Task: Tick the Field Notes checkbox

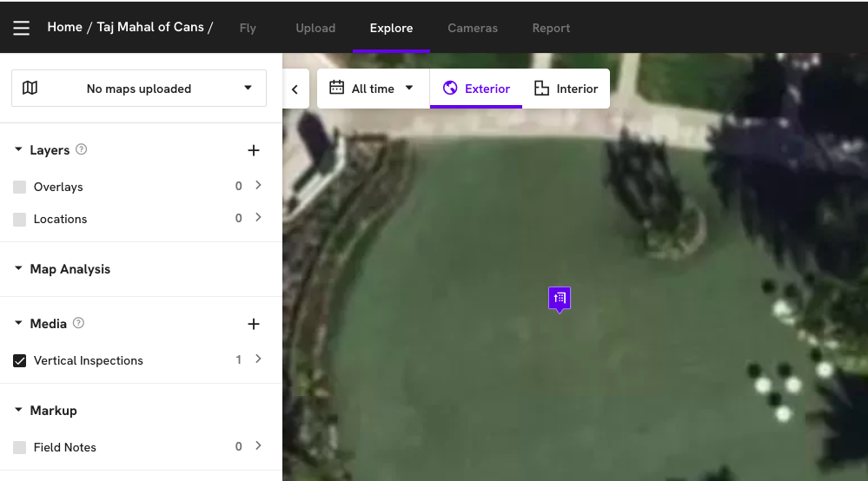Action: 20,448
